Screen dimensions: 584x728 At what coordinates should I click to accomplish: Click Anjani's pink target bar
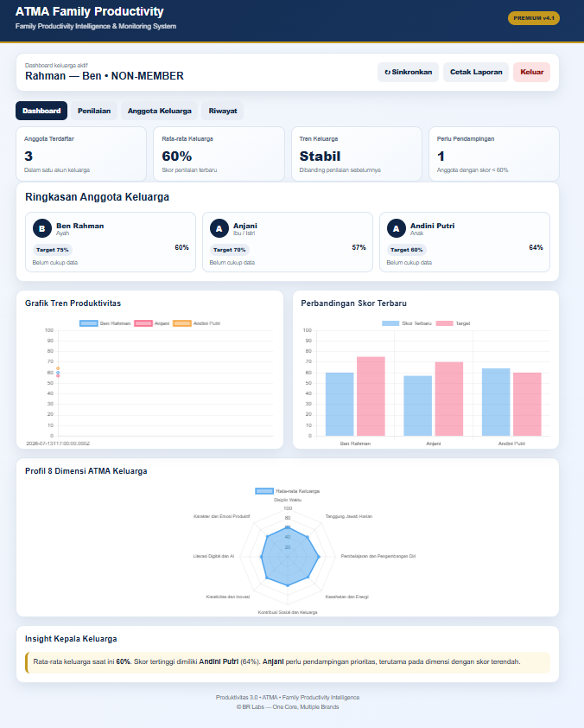449,399
